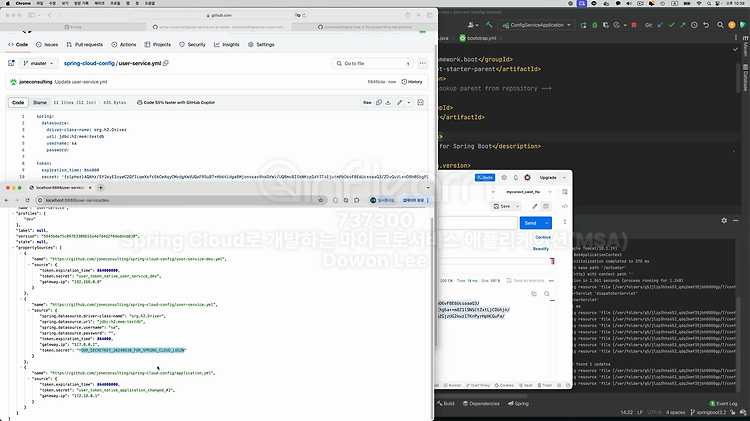Git commit green checkmark icon
Image resolution: width=750 pixels, height=421 pixels.
click(672, 25)
